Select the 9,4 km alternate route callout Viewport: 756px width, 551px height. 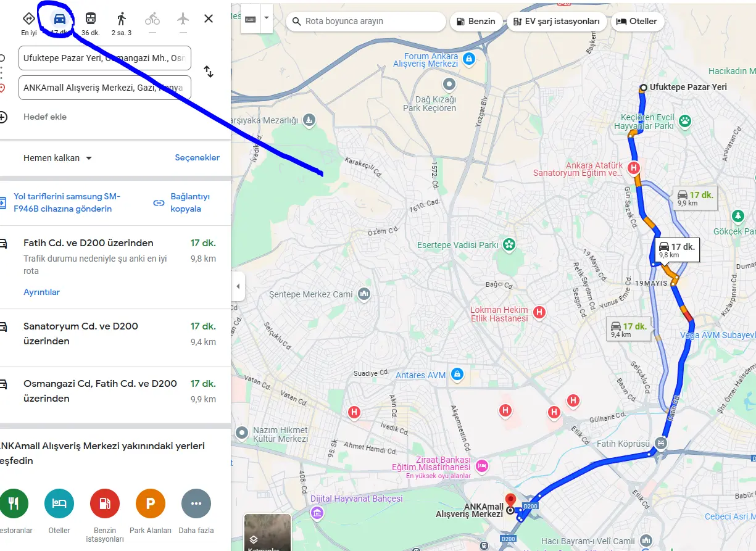pyautogui.click(x=628, y=329)
